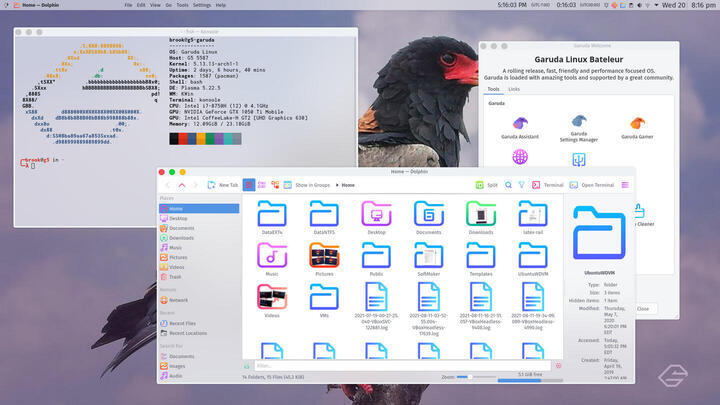Toggle Show in Groups option
This screenshot has height=405, width=720.
point(307,185)
